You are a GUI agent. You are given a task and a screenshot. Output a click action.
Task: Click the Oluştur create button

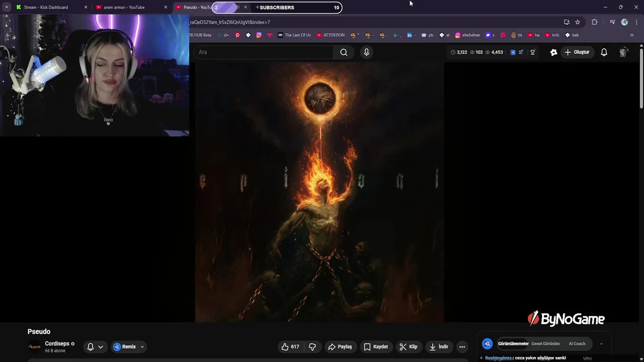[577, 52]
